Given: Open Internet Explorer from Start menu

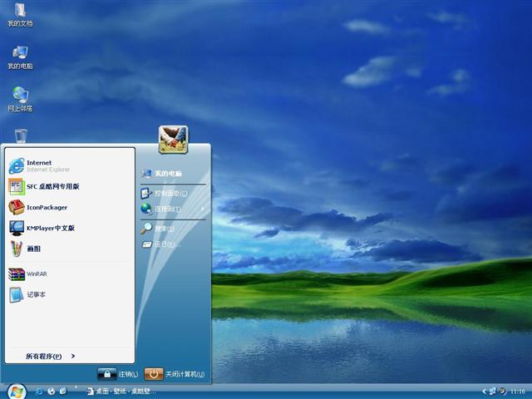Looking at the screenshot, I should click(x=42, y=165).
